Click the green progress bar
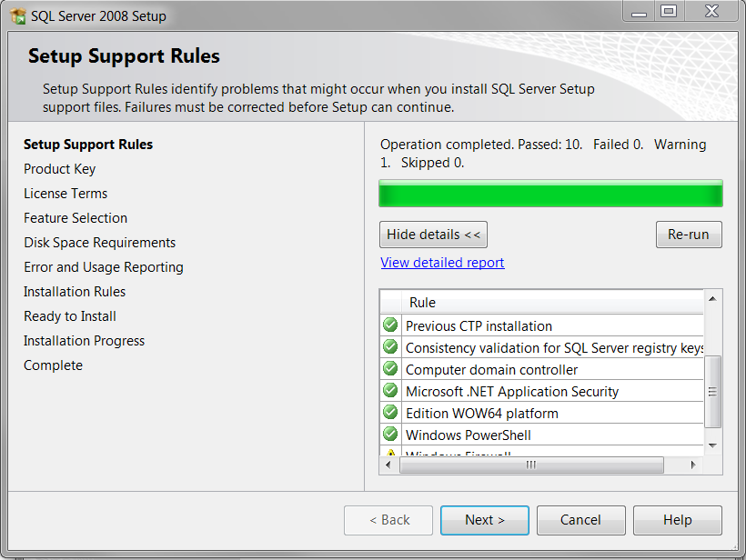The width and height of the screenshot is (746, 560). coord(550,195)
